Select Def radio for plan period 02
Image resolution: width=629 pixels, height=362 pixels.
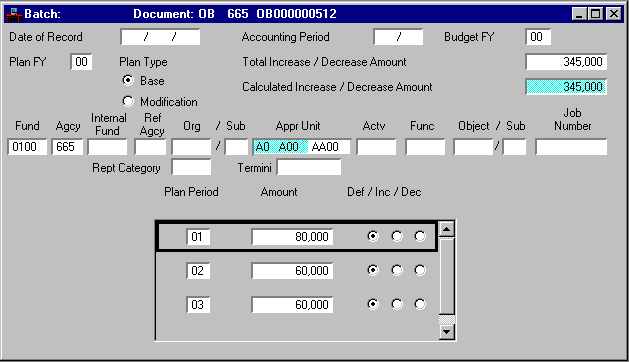373,270
